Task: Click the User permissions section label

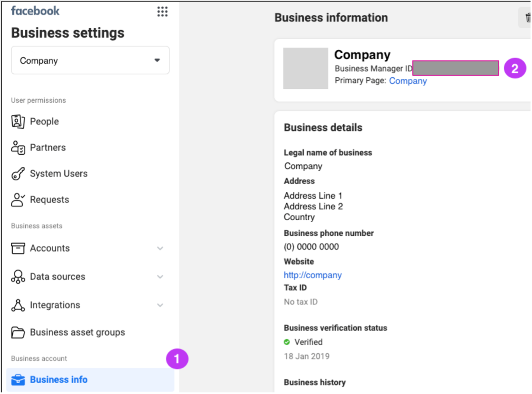Action: [x=38, y=100]
